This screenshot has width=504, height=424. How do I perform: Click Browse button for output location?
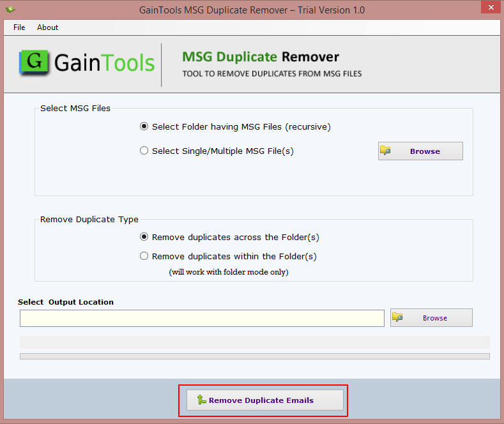pos(431,317)
